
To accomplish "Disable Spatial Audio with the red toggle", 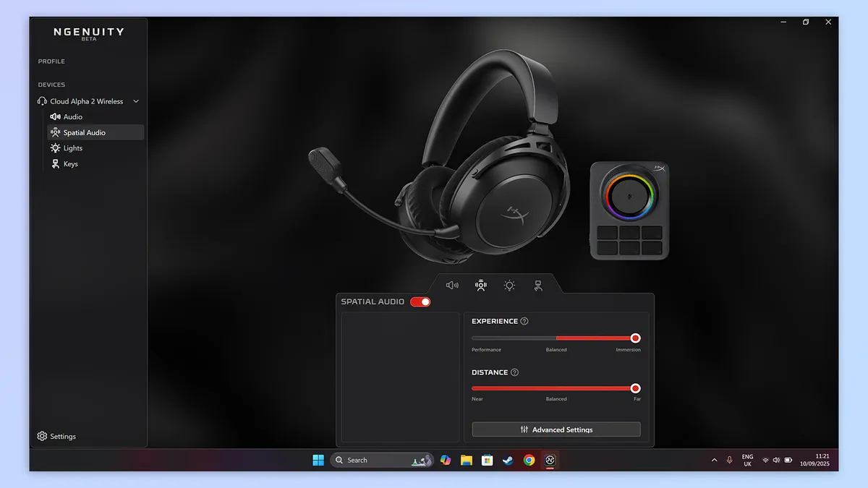I will point(420,301).
